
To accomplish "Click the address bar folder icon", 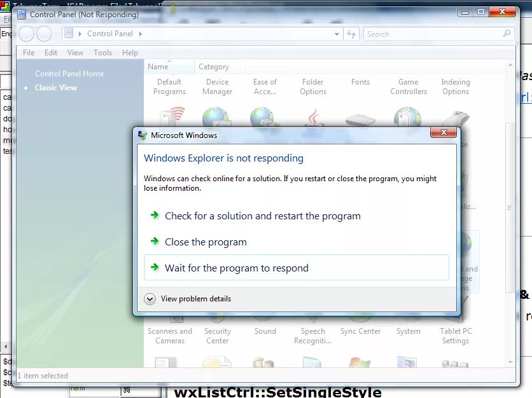I will point(69,34).
